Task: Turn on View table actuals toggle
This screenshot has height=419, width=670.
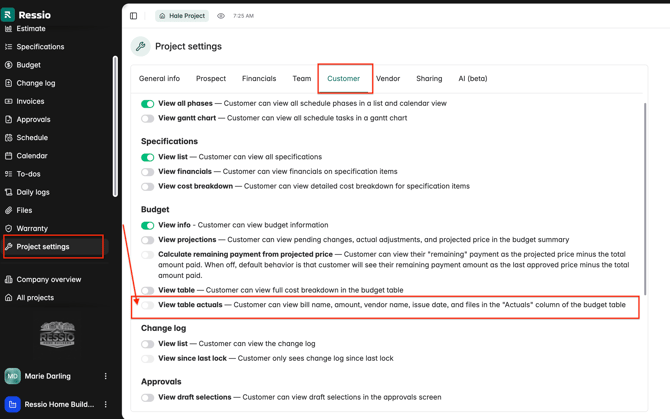Action: [x=148, y=305]
